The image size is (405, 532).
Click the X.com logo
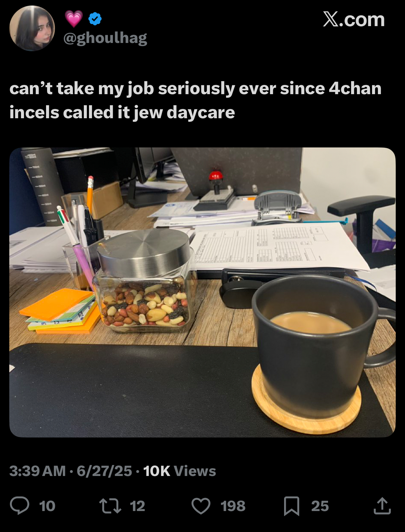click(x=354, y=19)
